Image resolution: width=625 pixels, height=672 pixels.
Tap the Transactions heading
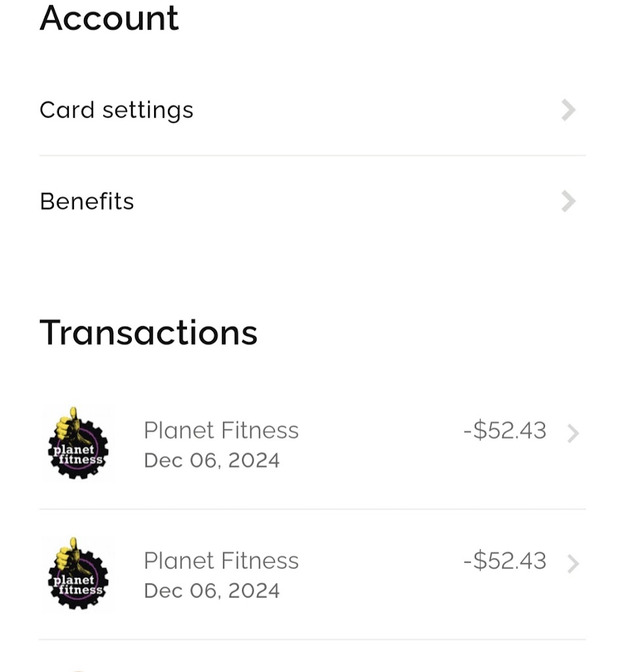[149, 332]
